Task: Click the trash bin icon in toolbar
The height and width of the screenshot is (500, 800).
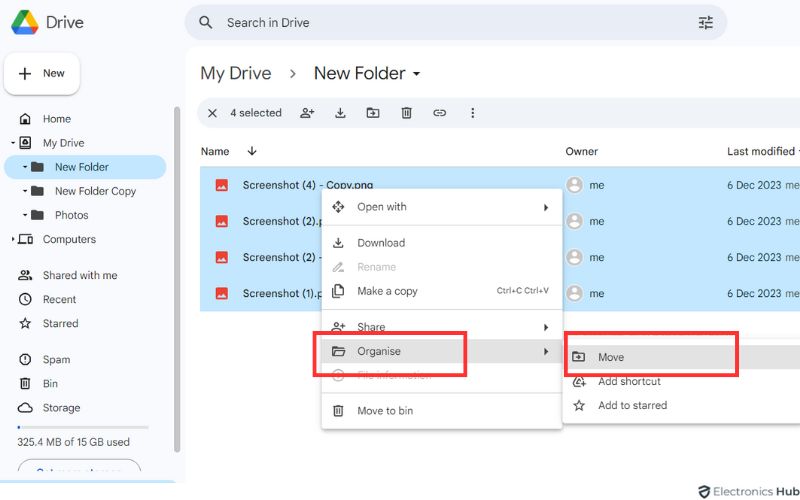Action: (x=406, y=113)
